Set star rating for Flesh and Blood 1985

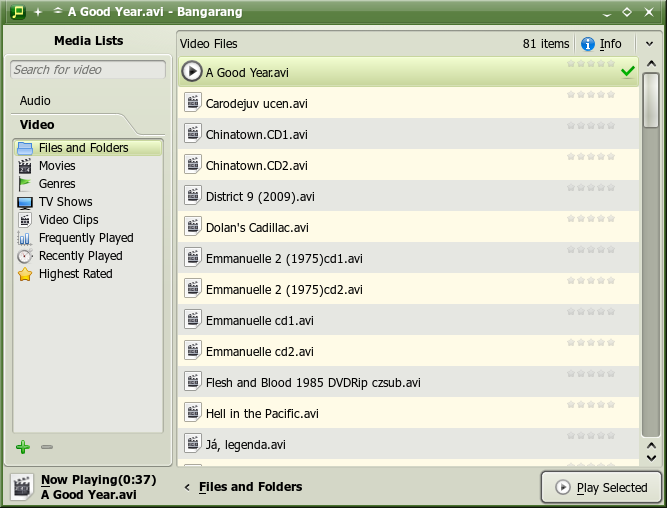coord(591,374)
